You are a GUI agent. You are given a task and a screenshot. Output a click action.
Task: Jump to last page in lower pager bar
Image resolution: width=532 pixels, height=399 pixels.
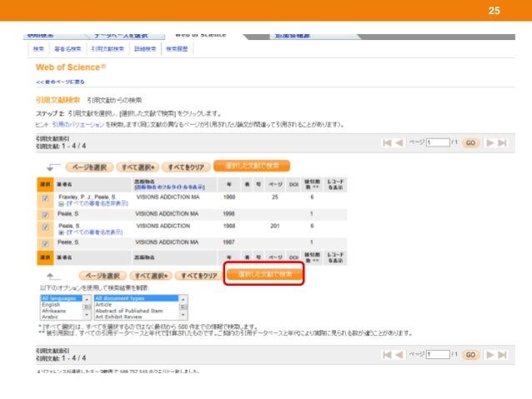point(503,355)
